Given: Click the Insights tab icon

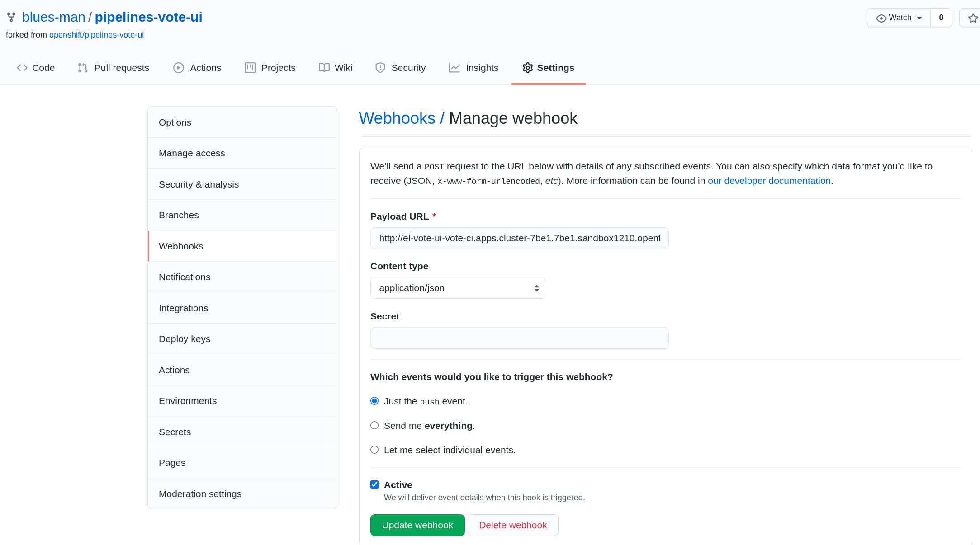Looking at the screenshot, I should click(454, 67).
